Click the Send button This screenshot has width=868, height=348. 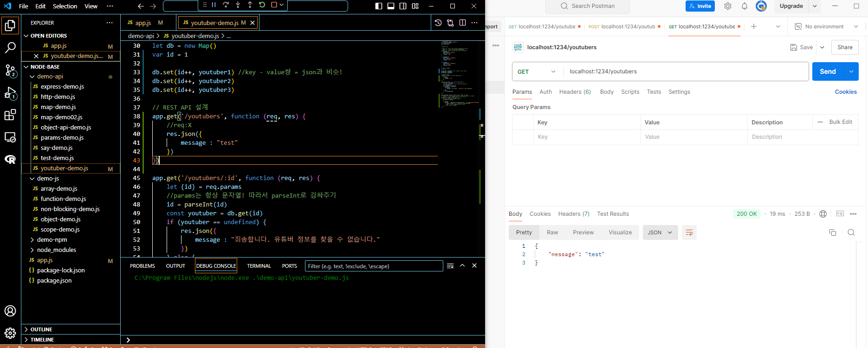point(828,71)
